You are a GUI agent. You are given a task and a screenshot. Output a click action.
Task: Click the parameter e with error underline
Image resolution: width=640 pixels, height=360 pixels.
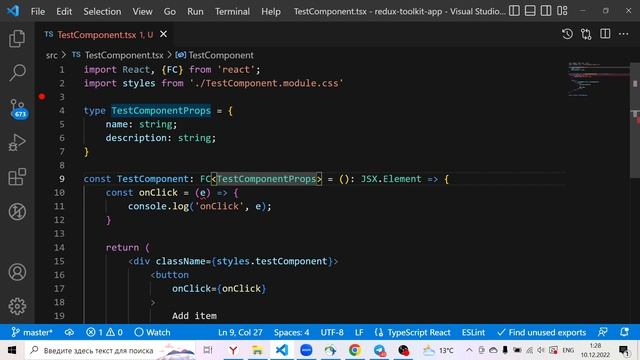(x=203, y=193)
